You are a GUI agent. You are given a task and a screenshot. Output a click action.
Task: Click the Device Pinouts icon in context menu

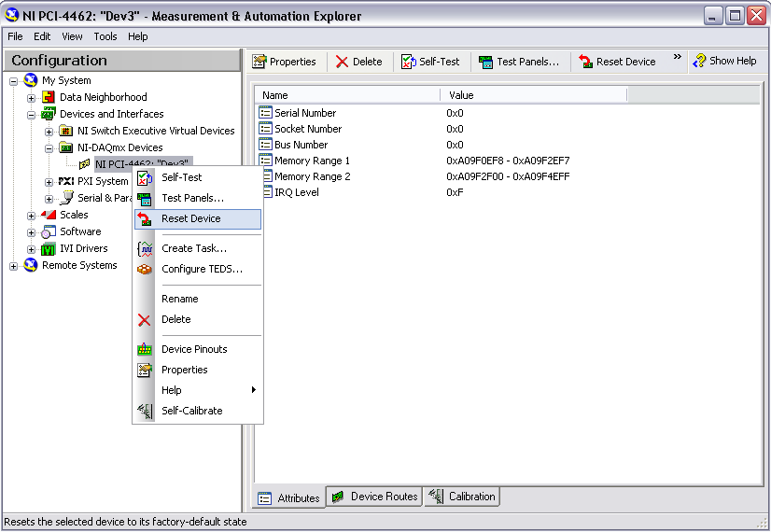tap(145, 350)
